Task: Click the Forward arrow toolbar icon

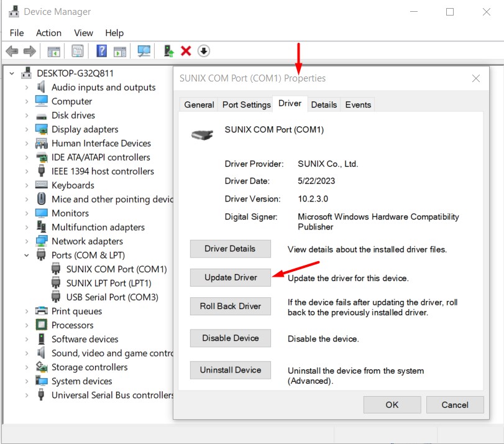Action: tap(30, 51)
